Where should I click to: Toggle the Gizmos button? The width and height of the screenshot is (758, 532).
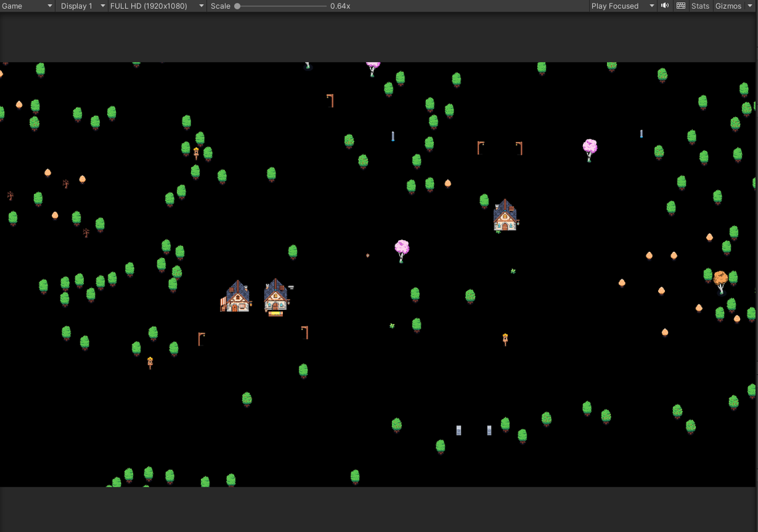728,6
